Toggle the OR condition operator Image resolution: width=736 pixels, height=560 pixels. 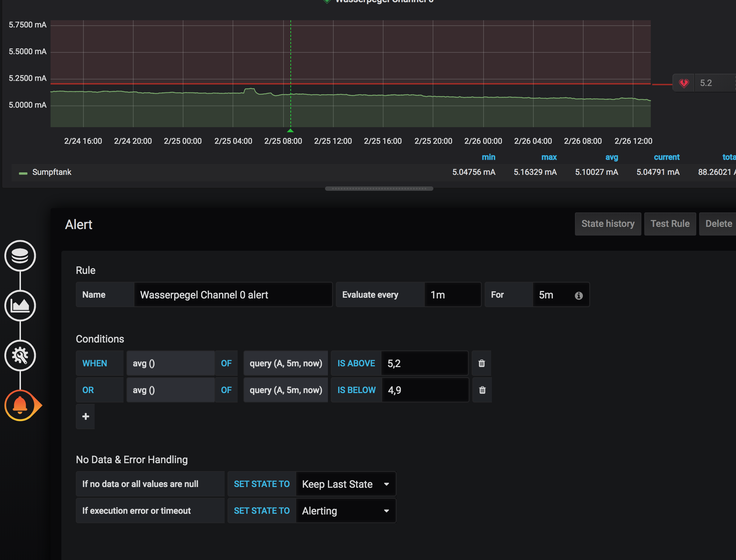click(100, 390)
